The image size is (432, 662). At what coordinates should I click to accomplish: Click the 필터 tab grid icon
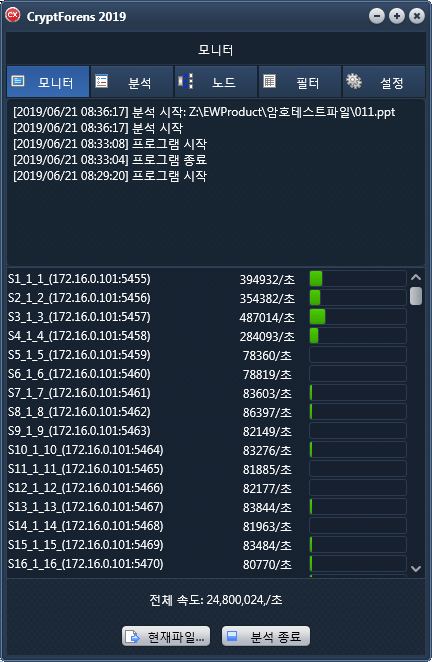pos(269,81)
